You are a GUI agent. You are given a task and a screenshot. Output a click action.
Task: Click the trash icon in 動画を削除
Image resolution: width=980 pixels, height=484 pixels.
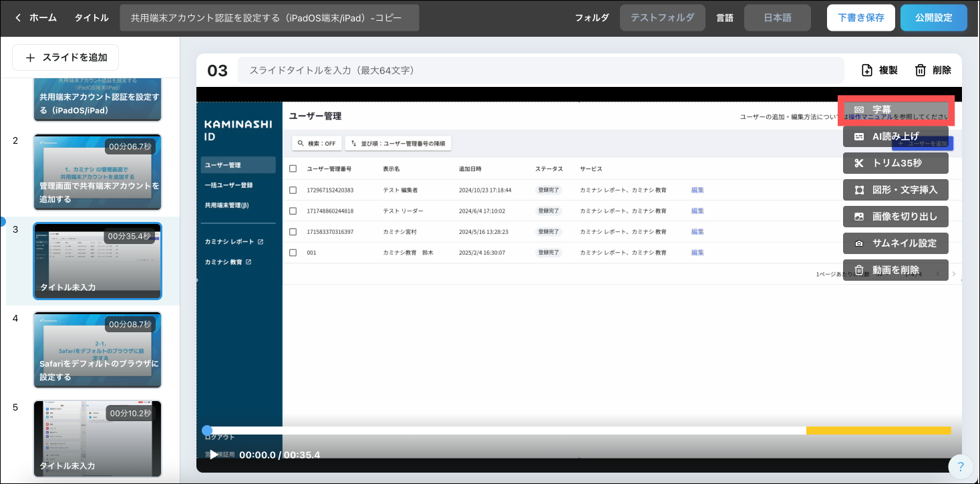(859, 270)
